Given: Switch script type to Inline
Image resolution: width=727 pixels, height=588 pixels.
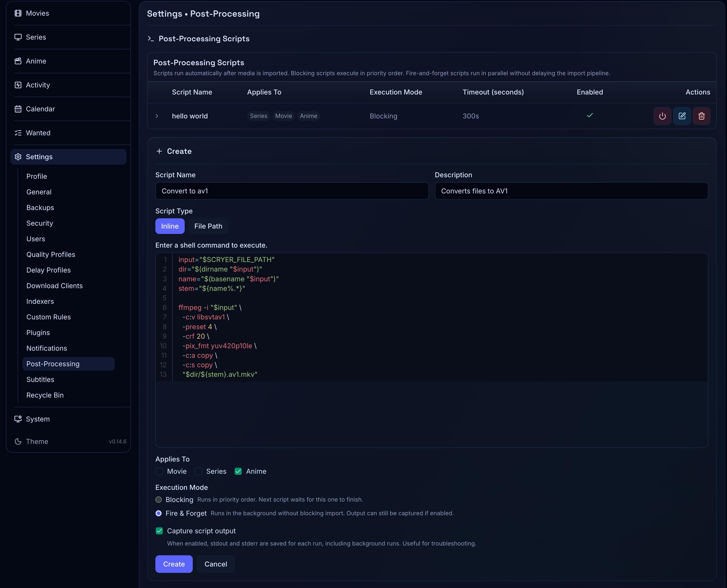Looking at the screenshot, I should 170,226.
